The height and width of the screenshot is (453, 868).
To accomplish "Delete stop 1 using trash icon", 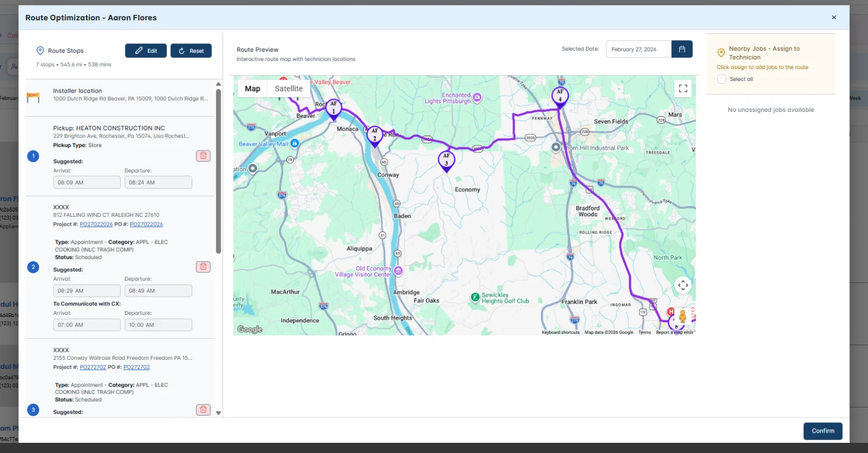I will coord(203,156).
